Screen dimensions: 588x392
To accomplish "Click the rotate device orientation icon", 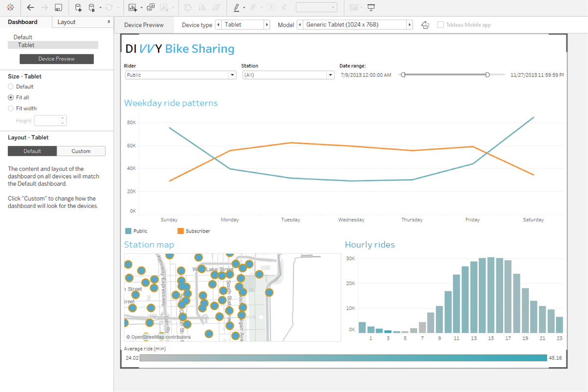I will pos(425,25).
